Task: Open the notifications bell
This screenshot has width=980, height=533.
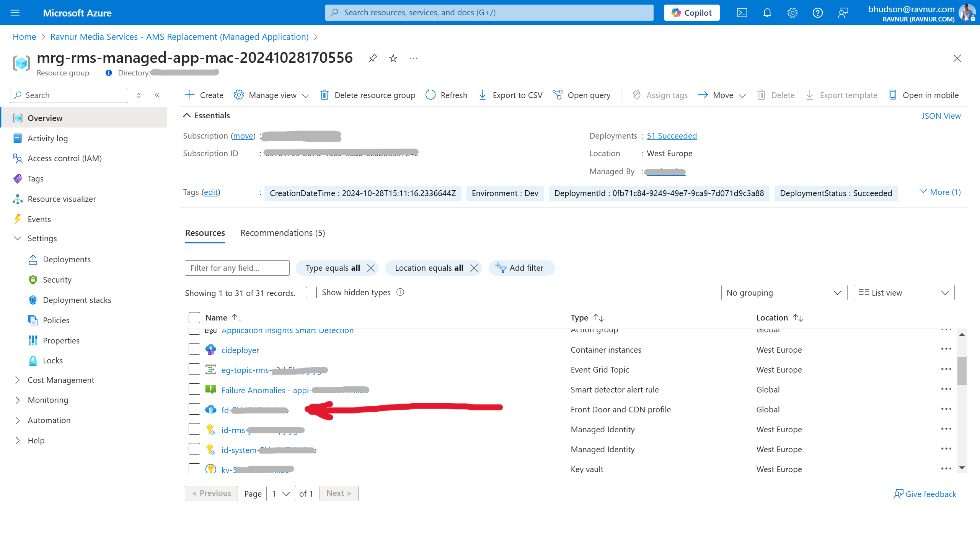Action: (x=767, y=13)
